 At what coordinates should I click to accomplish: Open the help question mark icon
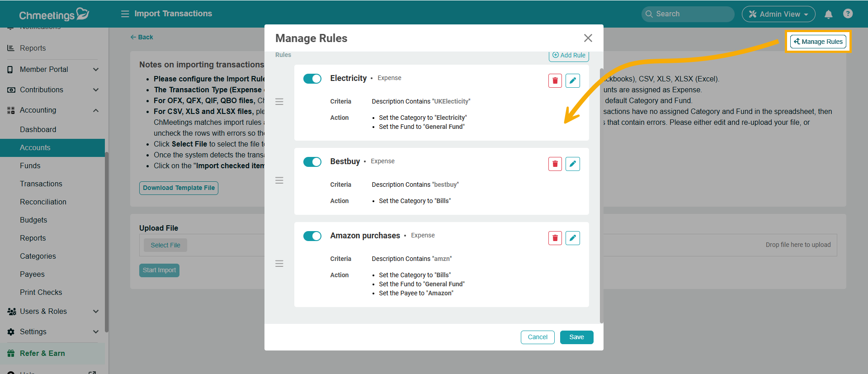848,14
